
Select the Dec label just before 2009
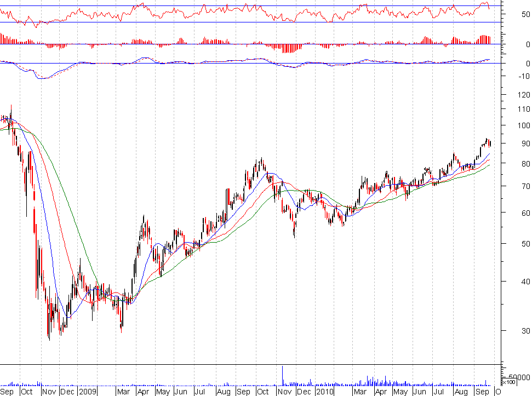pos(67,392)
